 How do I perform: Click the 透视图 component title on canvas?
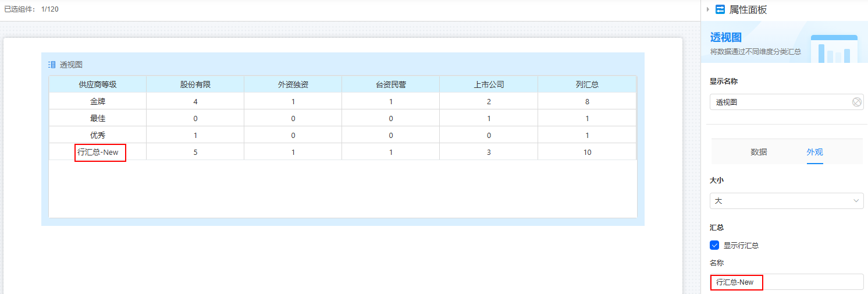71,65
